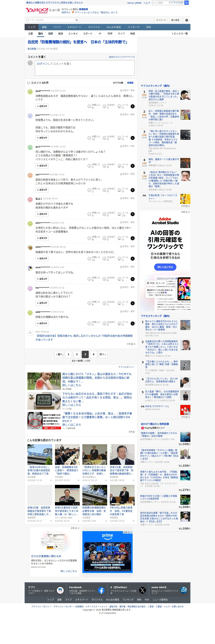The width and height of the screenshot is (215, 644).
Task: Expand 返信0件 under jun's comment
Action: (x=42, y=138)
